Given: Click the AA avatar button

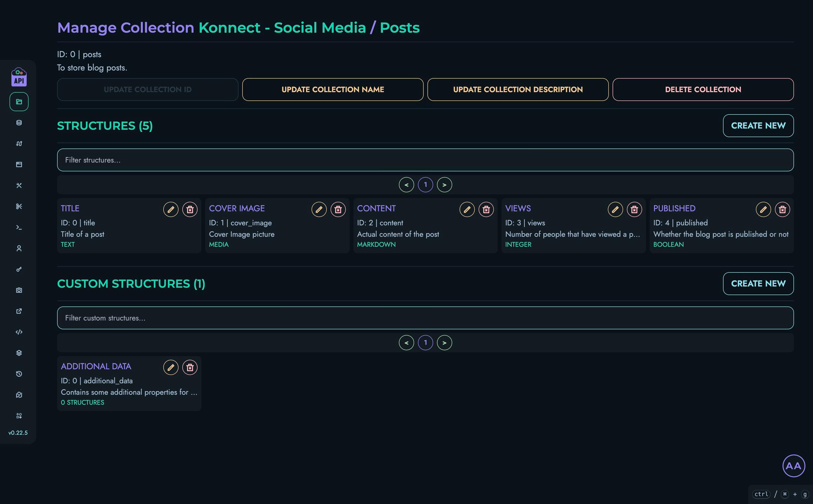Looking at the screenshot, I should click(x=794, y=466).
